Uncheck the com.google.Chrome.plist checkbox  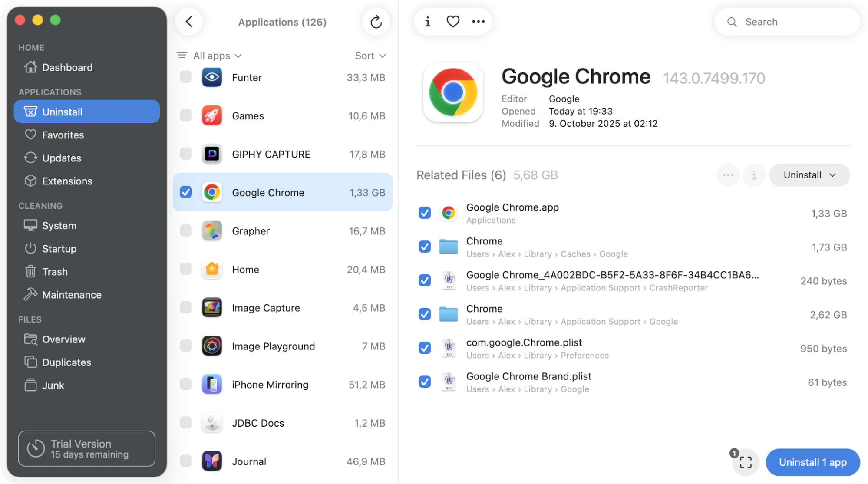[425, 348]
